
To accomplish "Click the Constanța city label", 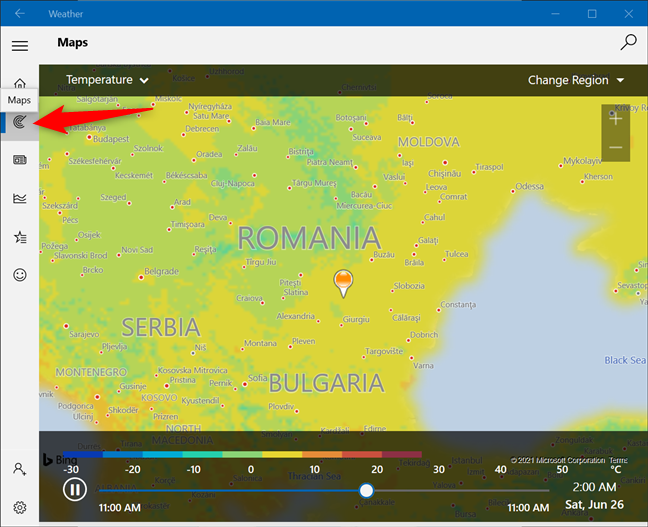I will coord(458,305).
